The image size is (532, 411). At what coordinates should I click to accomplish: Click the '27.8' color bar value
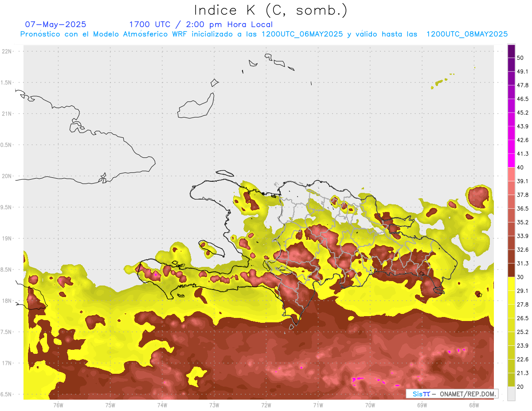tap(523, 305)
